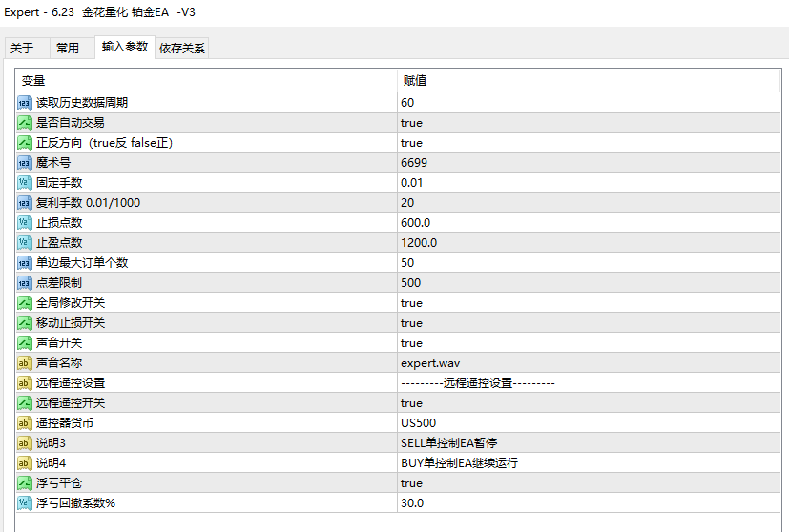Open the value dropdown for 正反方向
This screenshot has height=532, width=789.
(589, 143)
